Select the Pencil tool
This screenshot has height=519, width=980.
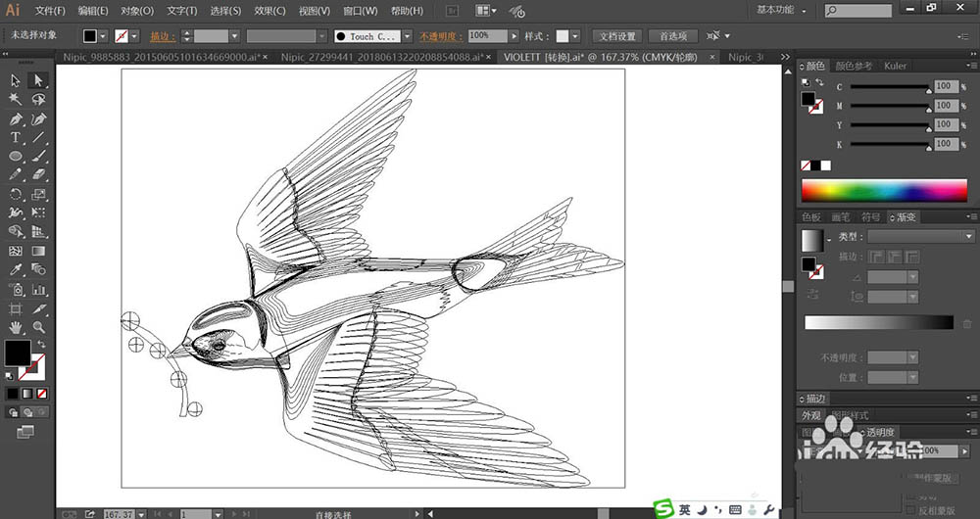coord(16,174)
